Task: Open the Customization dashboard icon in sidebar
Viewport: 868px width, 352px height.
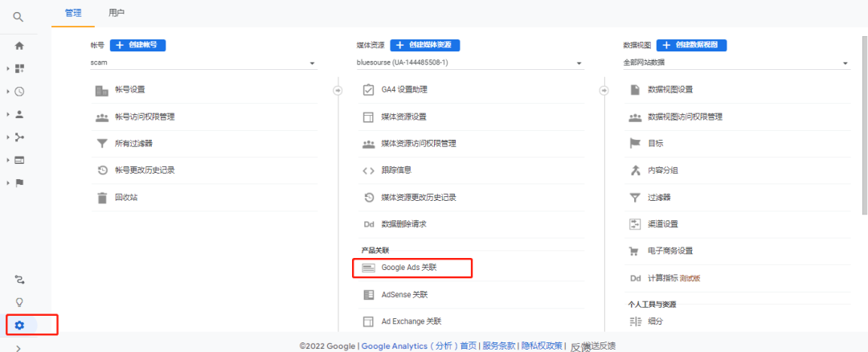Action: 19,69
